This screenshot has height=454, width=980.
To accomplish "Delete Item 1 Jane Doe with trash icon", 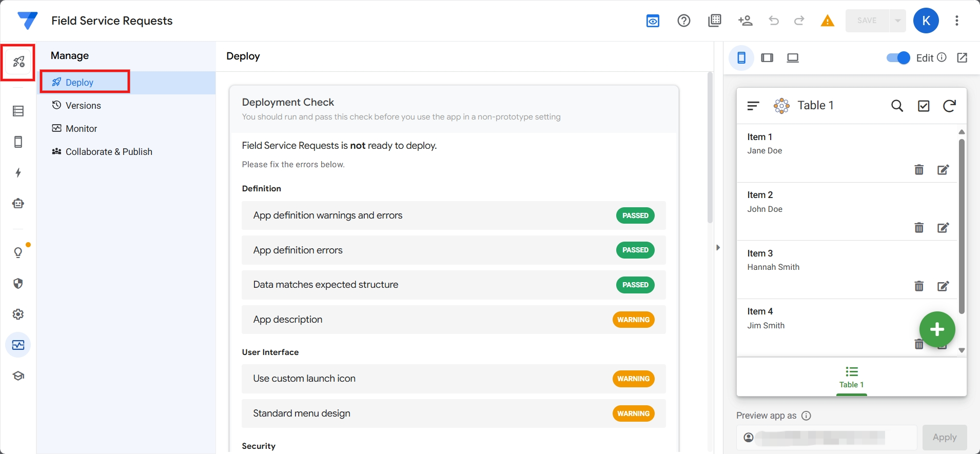I will tap(919, 170).
